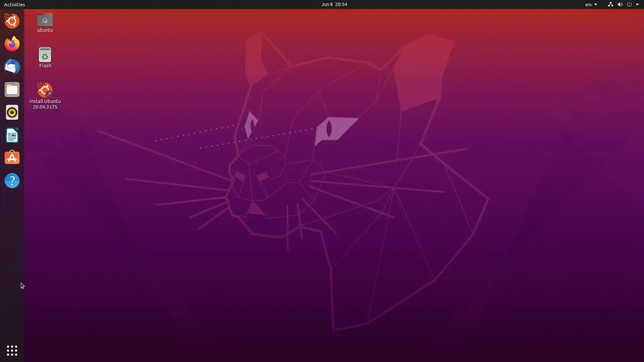The image size is (644, 362).
Task: Launch Thunderbird Mail from dock
Action: 12,67
